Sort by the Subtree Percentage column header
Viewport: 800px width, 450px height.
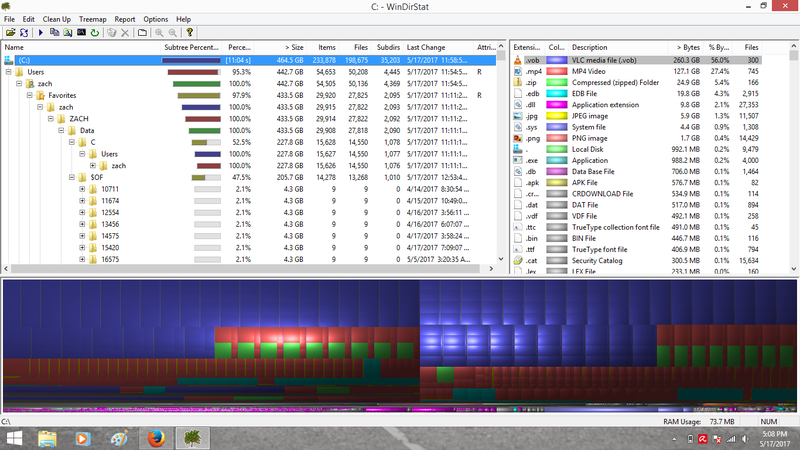[191, 47]
